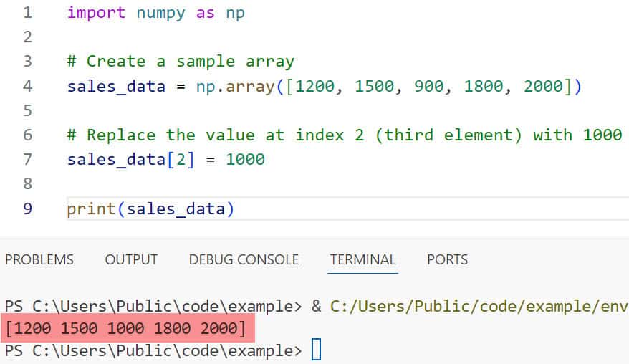Image resolution: width=629 pixels, height=364 pixels.
Task: Click 'np.array' in line 4
Action: 235,86
